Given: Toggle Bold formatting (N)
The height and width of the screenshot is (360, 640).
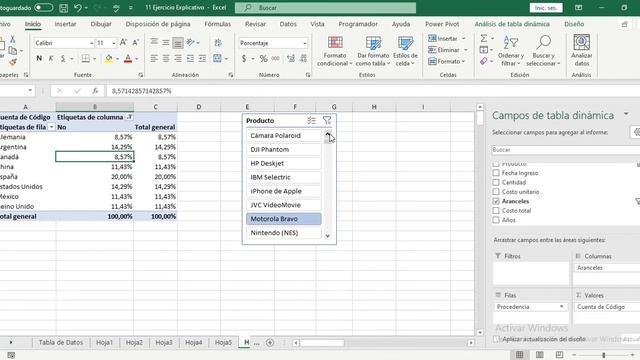Looking at the screenshot, I should (x=39, y=59).
